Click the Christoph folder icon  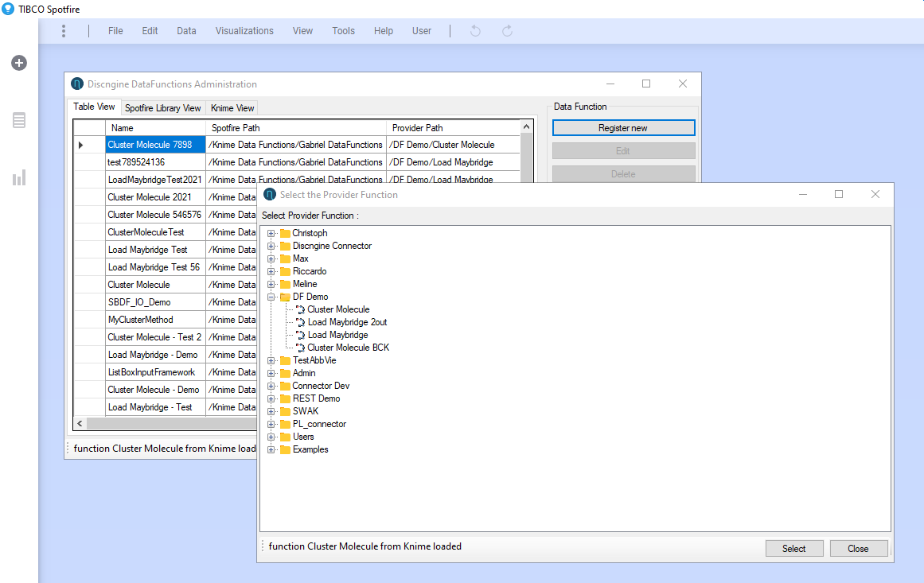click(285, 233)
